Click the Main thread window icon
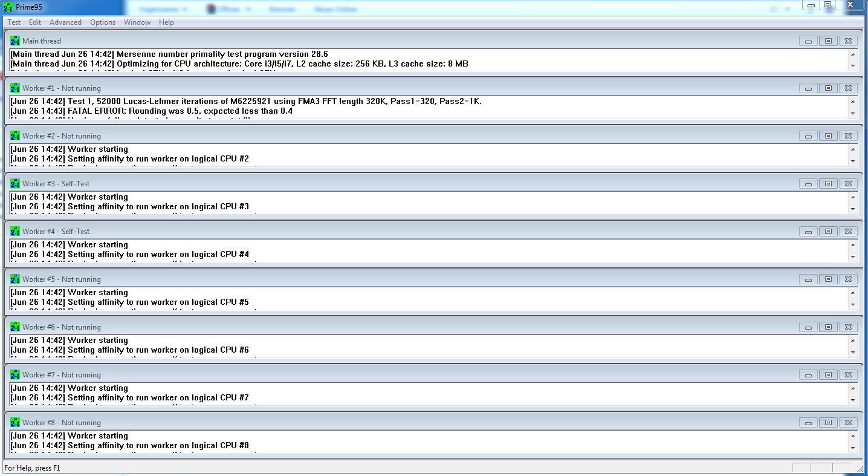Image resolution: width=868 pixels, height=476 pixels. tap(15, 41)
